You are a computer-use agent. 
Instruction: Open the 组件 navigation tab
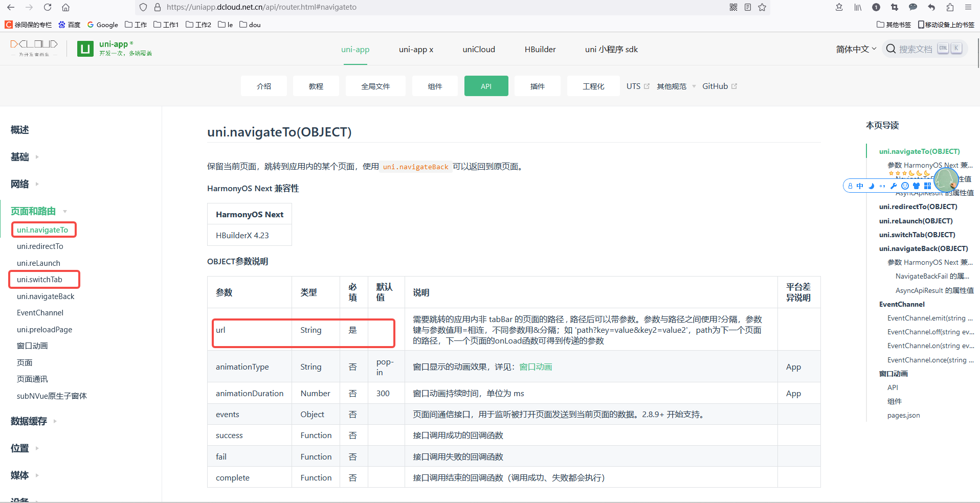pyautogui.click(x=435, y=86)
